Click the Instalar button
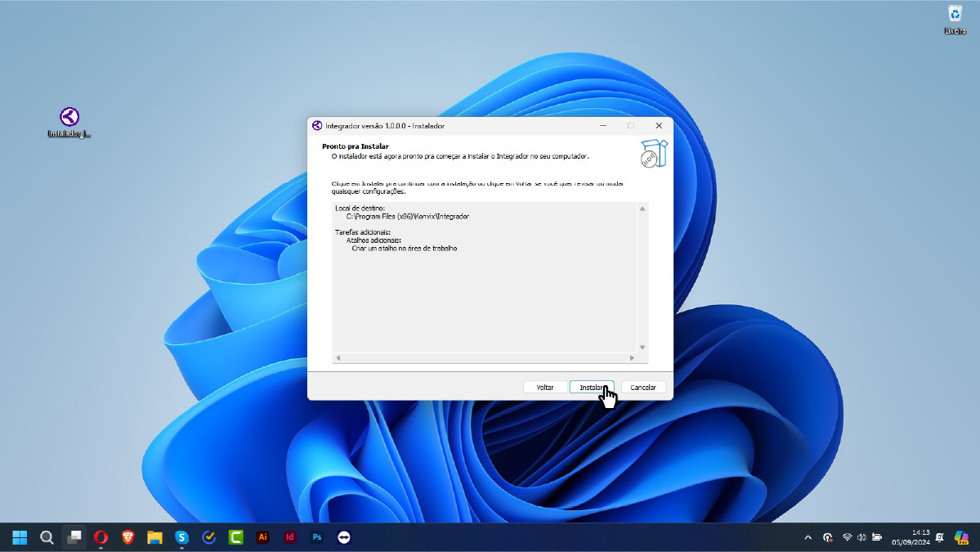The image size is (980, 552). (592, 388)
